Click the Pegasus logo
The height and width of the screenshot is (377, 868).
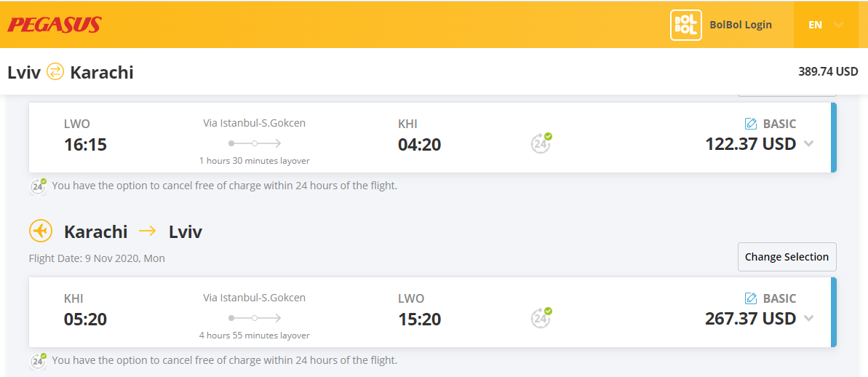[55, 25]
